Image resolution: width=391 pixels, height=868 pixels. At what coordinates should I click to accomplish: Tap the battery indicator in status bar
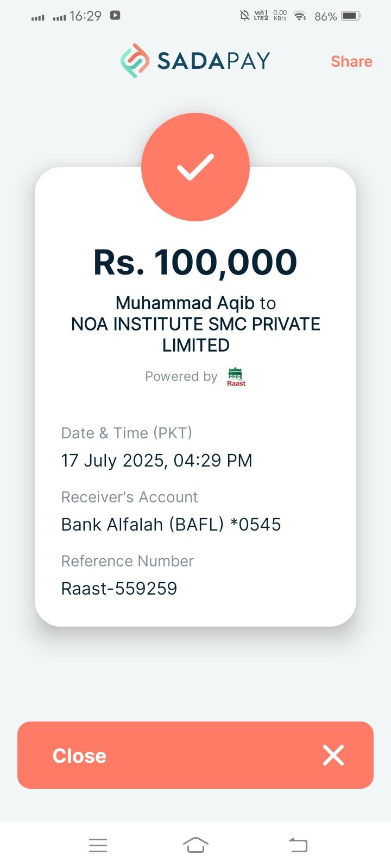click(351, 16)
